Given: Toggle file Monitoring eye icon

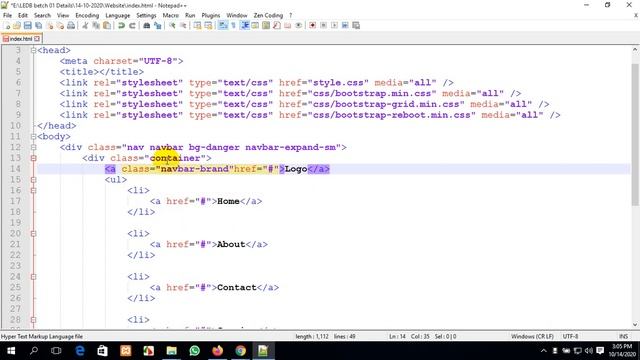Looking at the screenshot, I should [x=299, y=26].
